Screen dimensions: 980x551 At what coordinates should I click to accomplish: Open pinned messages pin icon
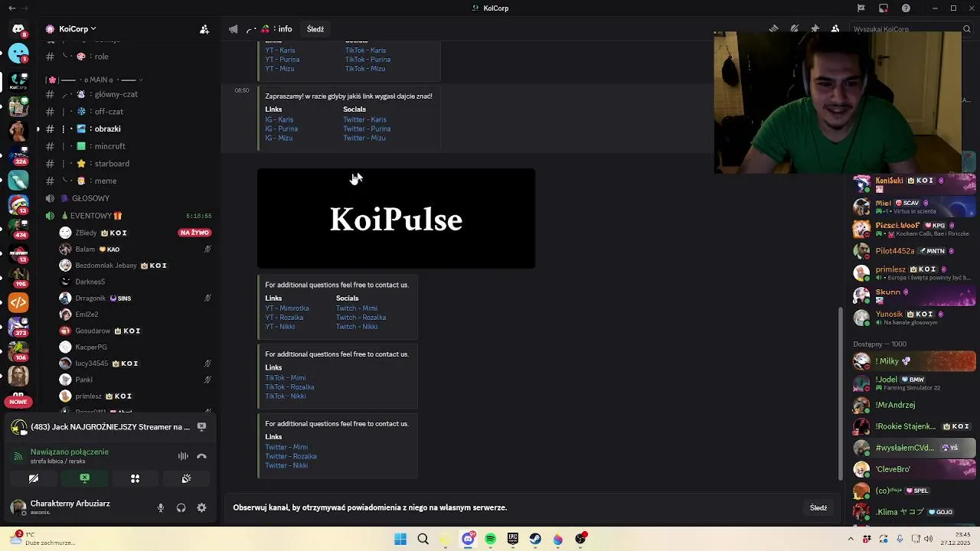pos(815,29)
